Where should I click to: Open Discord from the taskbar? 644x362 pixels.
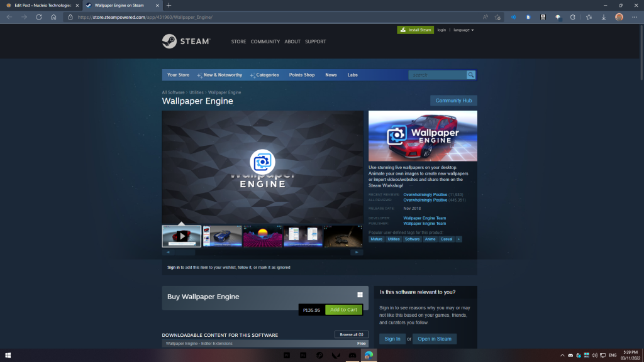click(352, 356)
